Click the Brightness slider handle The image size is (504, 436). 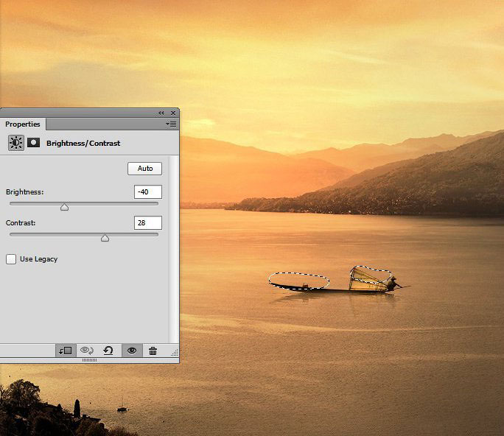64,207
